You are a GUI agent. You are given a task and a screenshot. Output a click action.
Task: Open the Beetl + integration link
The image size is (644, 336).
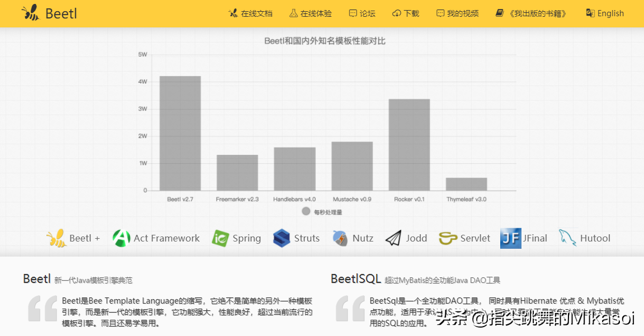pos(84,238)
